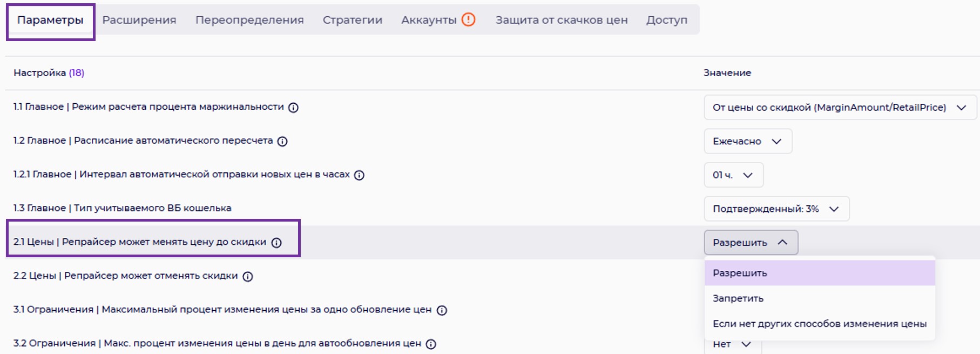Click info icon for price sending interval setting
The image size is (980, 354).
(x=359, y=175)
